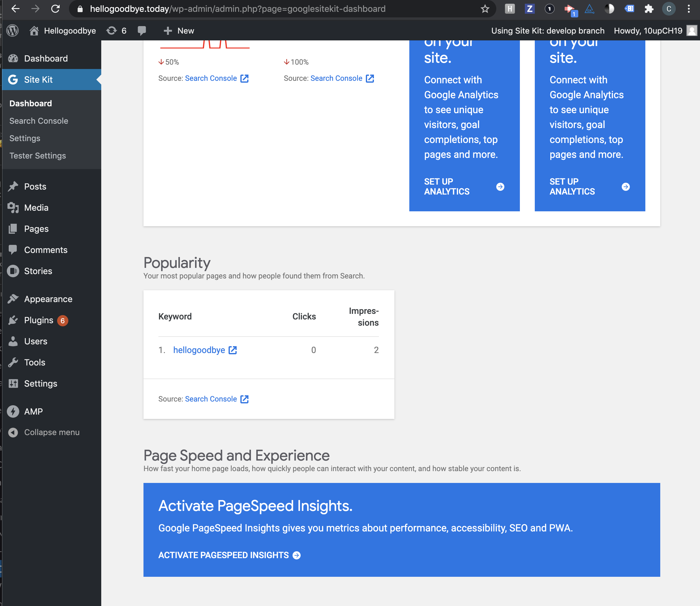The height and width of the screenshot is (606, 700).
Task: Open the H browser extension
Action: point(510,9)
